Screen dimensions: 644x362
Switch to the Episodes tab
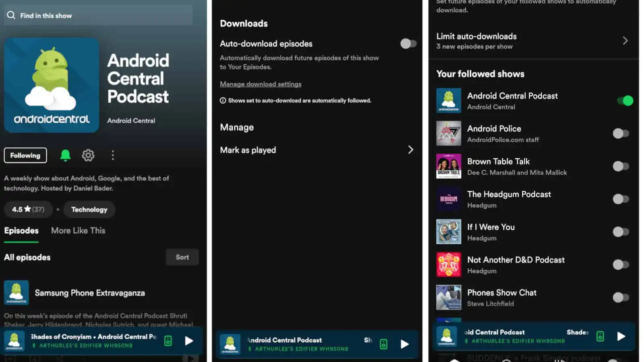point(21,230)
